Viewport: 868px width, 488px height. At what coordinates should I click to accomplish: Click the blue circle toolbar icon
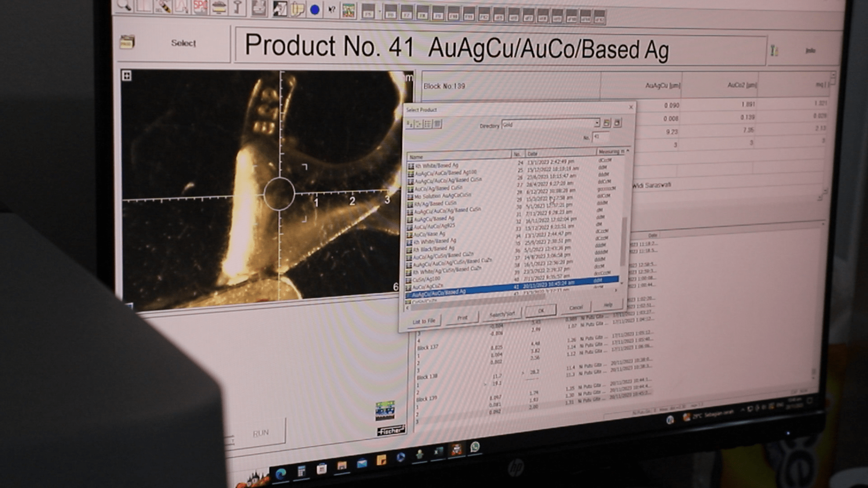(315, 10)
